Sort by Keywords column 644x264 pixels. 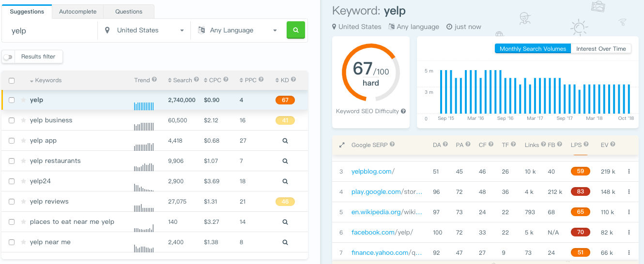[x=46, y=80]
